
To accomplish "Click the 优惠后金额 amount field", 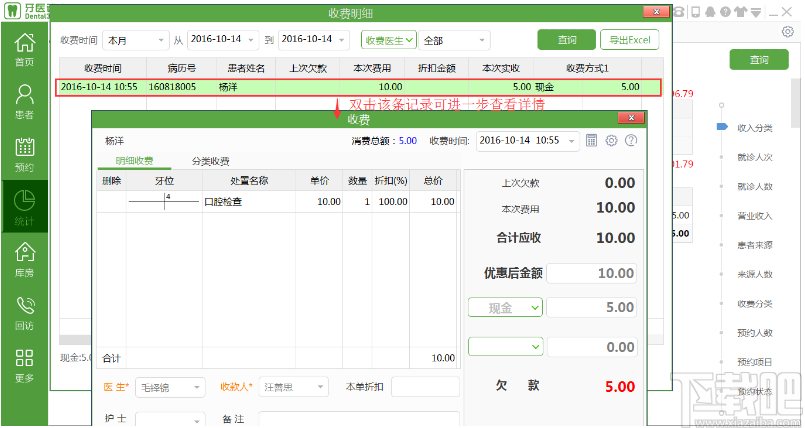I will 591,273.
